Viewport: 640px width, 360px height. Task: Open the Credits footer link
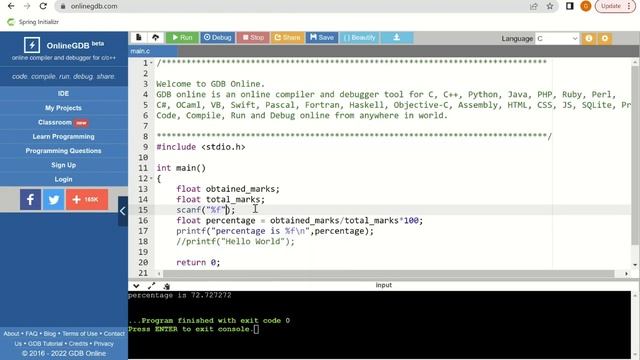pos(78,344)
